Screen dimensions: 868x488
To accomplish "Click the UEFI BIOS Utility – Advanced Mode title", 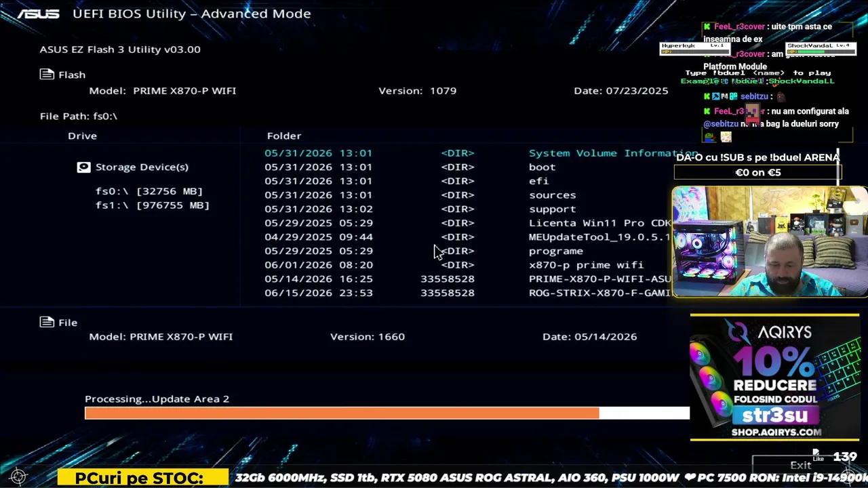I will 192,14.
